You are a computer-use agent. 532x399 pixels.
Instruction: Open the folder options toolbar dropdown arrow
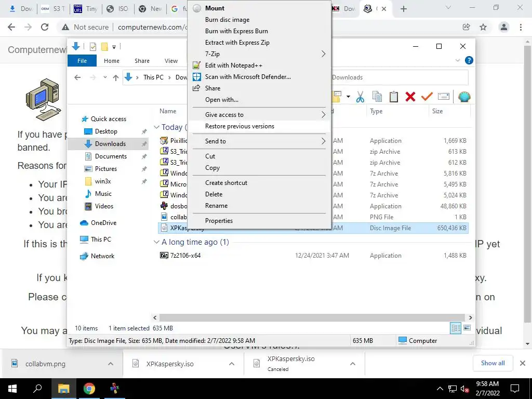click(x=348, y=97)
